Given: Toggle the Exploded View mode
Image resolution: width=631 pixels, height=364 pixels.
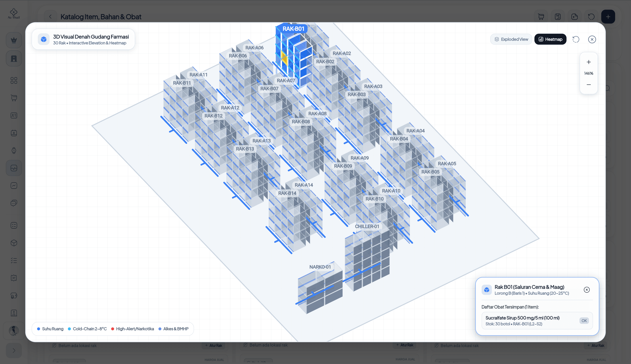Looking at the screenshot, I should [511, 39].
